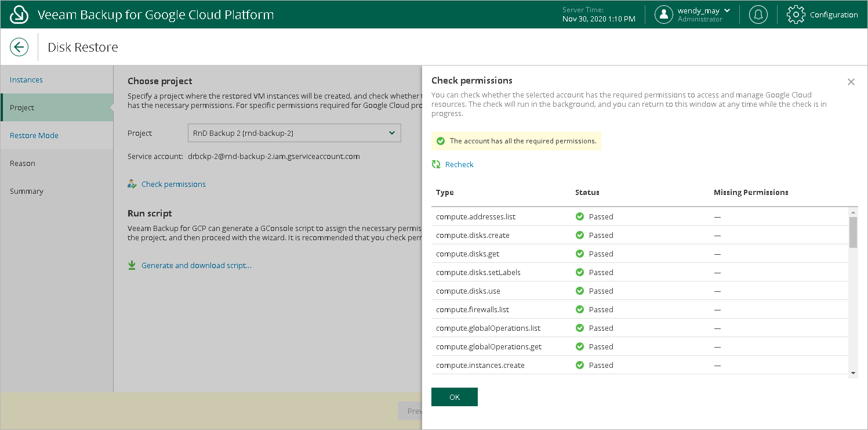Click the Recheck refresh icon
This screenshot has width=868, height=430.
[436, 165]
